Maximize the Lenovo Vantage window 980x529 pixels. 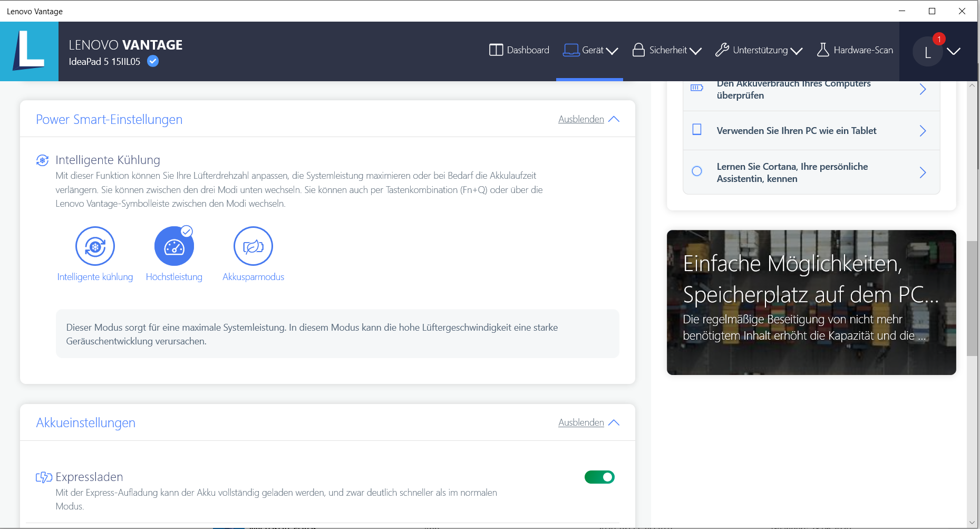pyautogui.click(x=932, y=11)
